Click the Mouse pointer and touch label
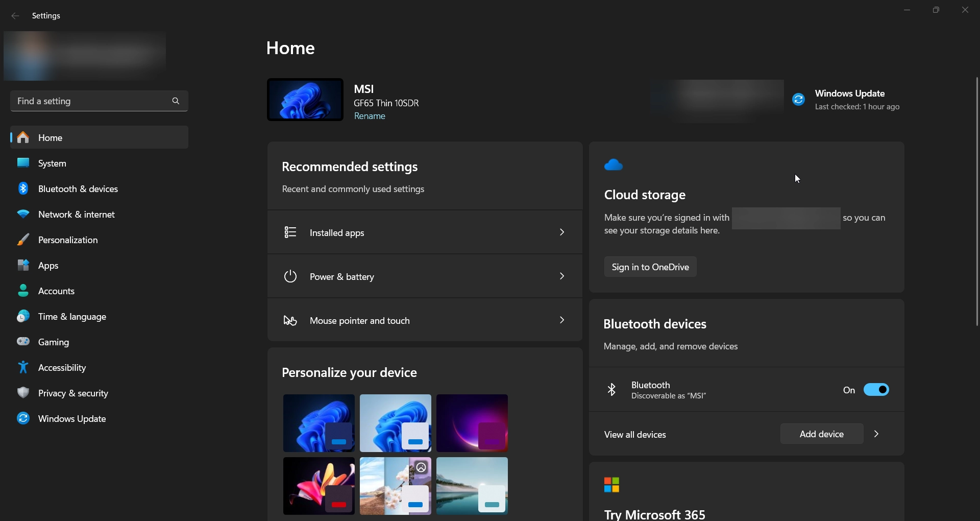 (x=360, y=321)
